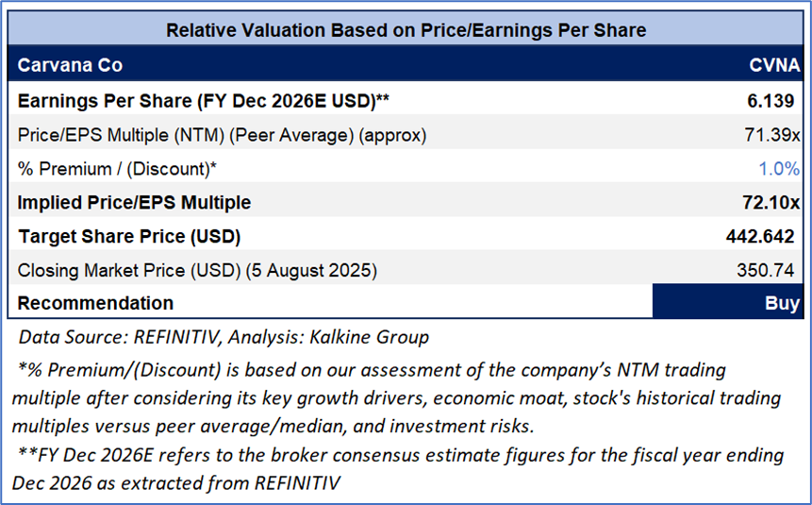Click the blue 1.0% premium value
This screenshot has width=812, height=505.
(x=778, y=169)
